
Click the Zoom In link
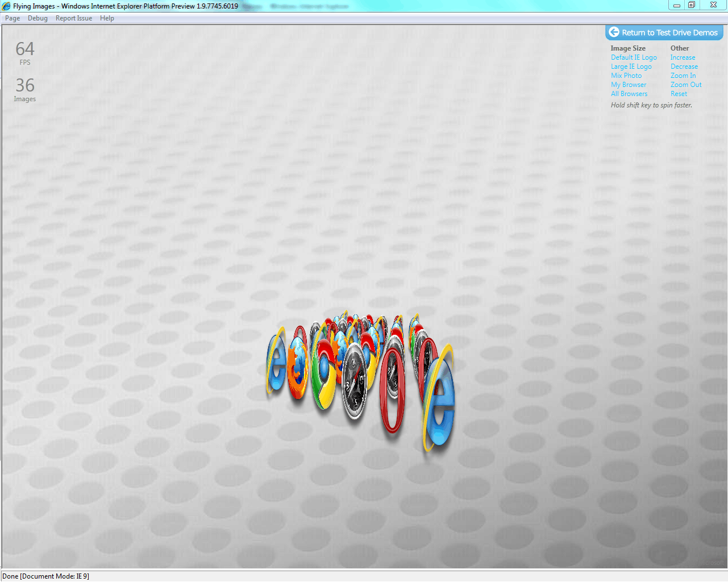pos(683,76)
